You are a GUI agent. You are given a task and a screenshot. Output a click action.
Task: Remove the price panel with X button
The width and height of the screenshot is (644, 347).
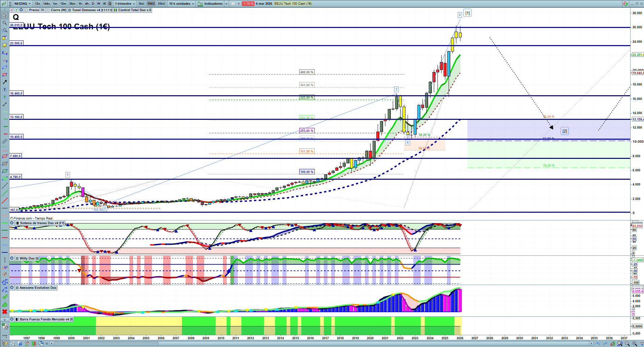(21, 10)
